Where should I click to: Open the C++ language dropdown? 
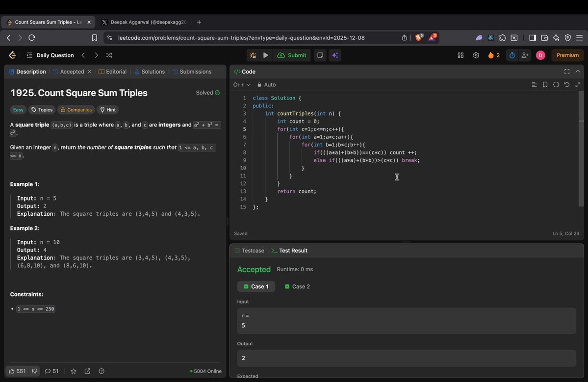click(x=241, y=85)
